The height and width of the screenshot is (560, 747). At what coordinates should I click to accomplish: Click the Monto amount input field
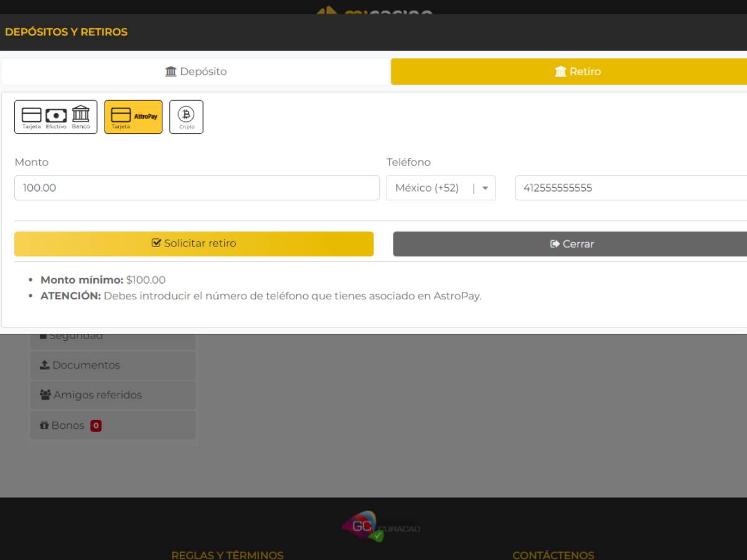click(197, 188)
